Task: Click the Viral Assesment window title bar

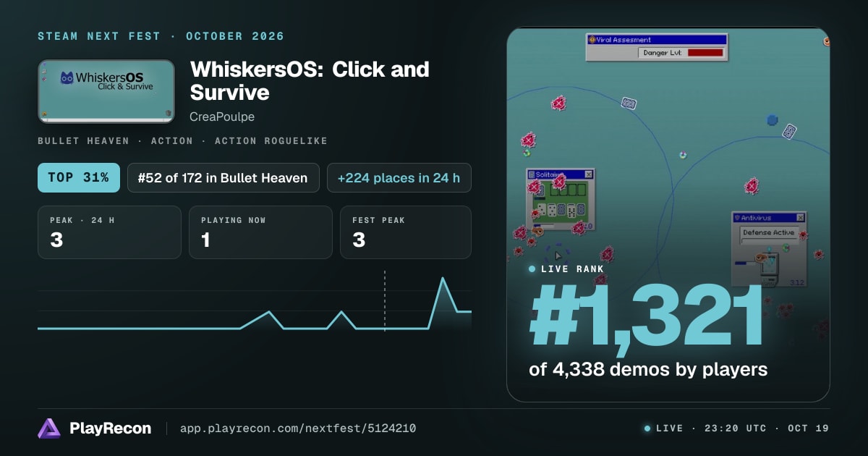Action: 657,40
